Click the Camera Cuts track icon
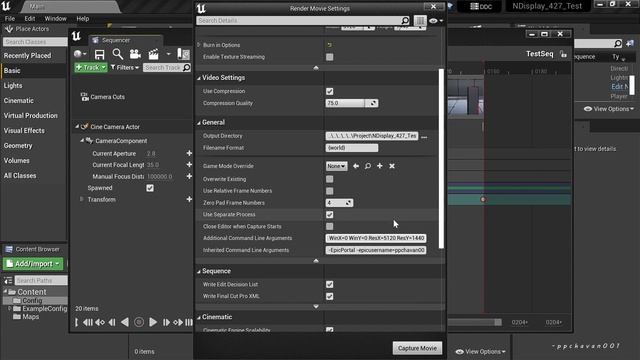 pos(84,97)
